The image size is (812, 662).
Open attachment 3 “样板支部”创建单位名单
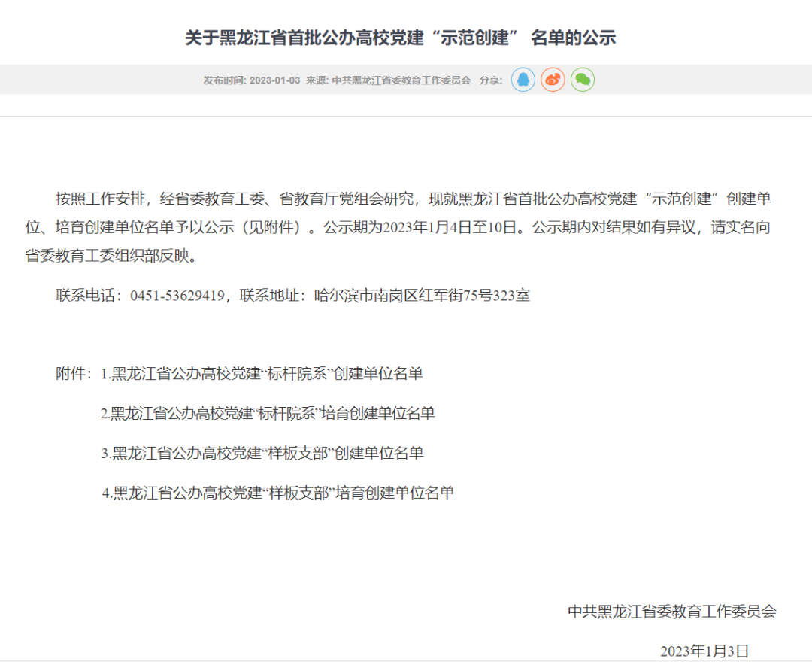point(262,454)
